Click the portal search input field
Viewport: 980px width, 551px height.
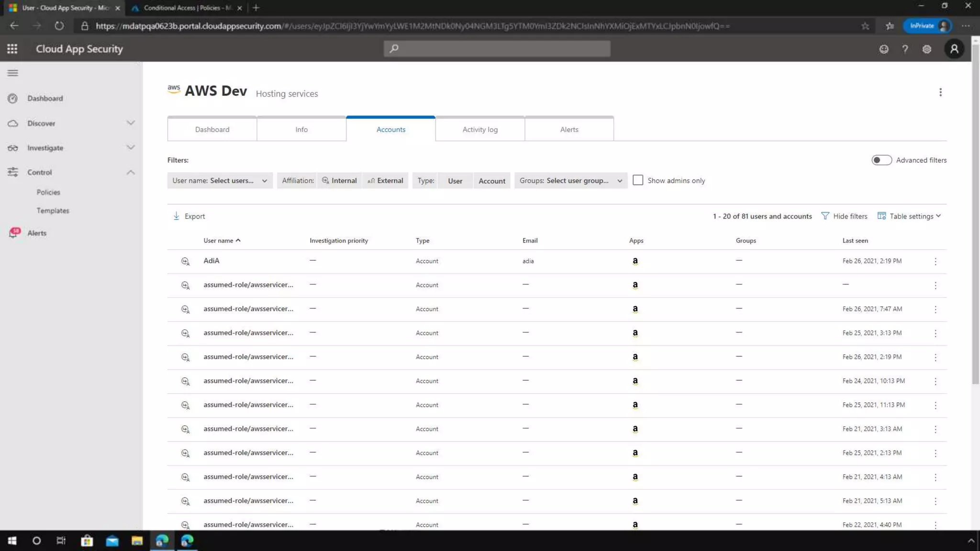coord(497,48)
